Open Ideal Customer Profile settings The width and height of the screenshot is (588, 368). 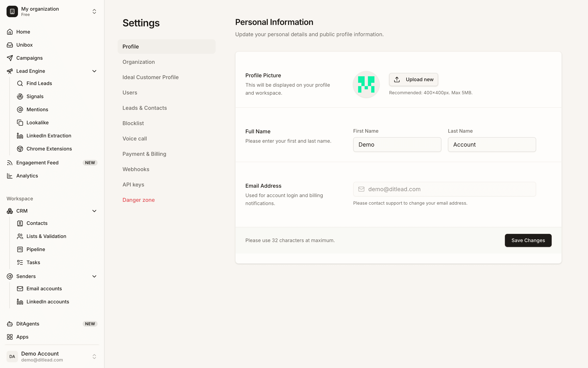[x=166, y=77]
